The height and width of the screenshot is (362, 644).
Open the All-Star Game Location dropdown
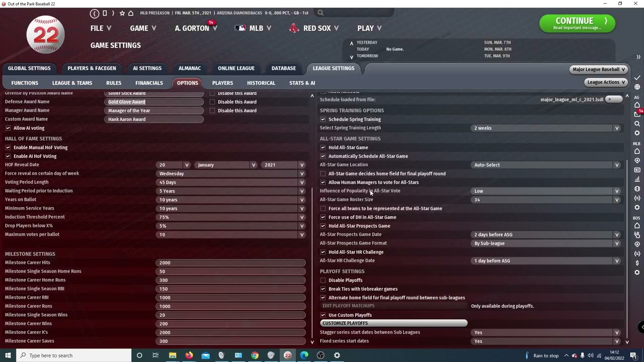(547, 165)
